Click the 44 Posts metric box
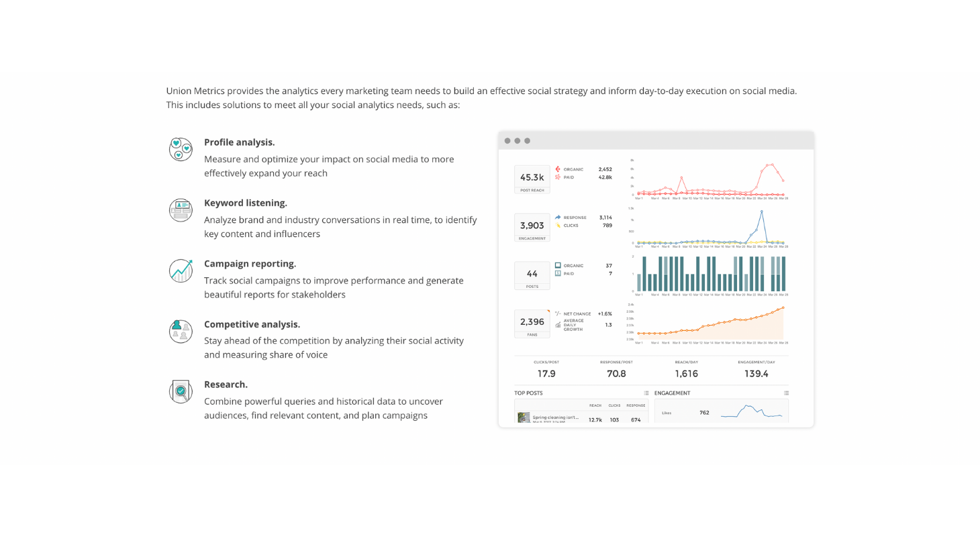980x537 pixels. coord(532,276)
